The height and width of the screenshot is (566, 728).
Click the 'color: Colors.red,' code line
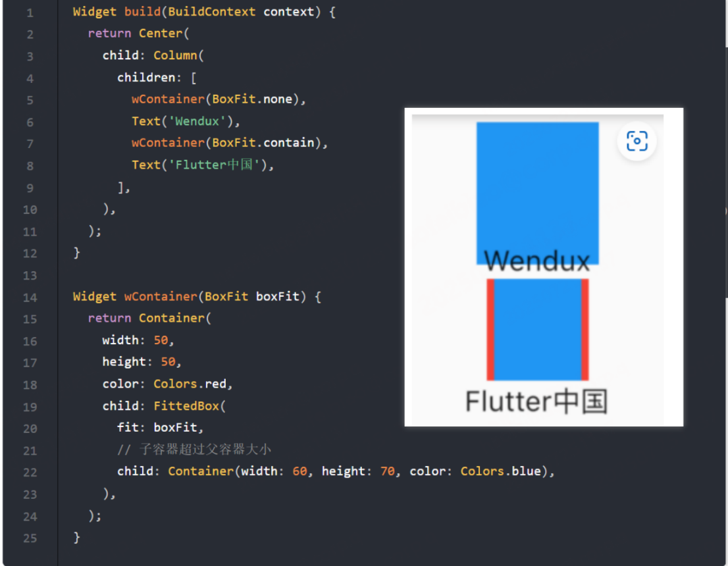click(x=168, y=384)
